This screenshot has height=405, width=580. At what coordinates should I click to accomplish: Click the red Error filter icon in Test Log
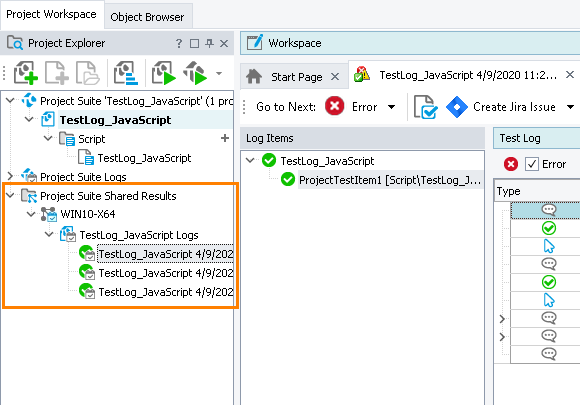510,164
